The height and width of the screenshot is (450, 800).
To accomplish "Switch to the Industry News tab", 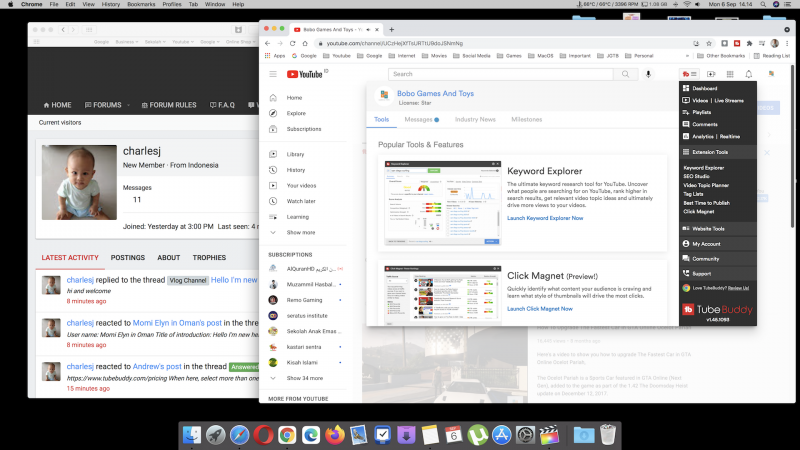I will tap(475, 119).
